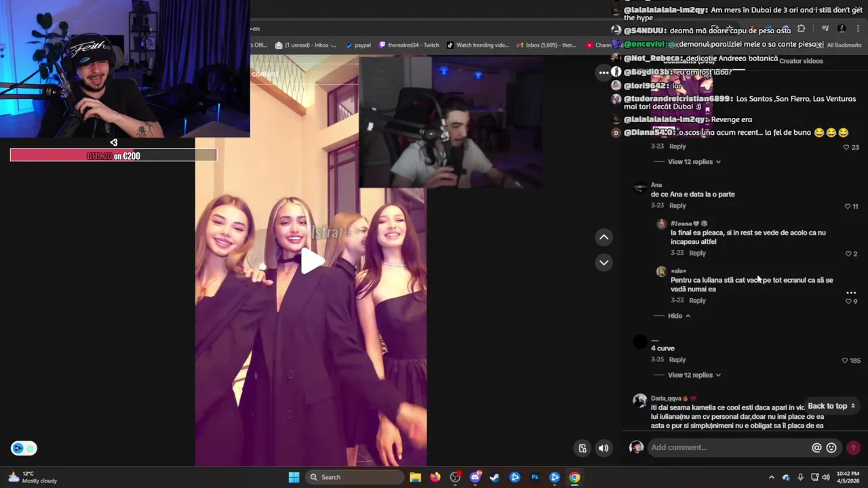Play the paused TikTok video
The height and width of the screenshot is (488, 868).
coord(312,261)
